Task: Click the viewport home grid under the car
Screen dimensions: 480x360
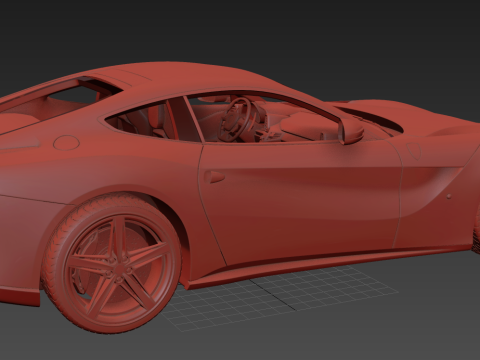Action: point(280,297)
